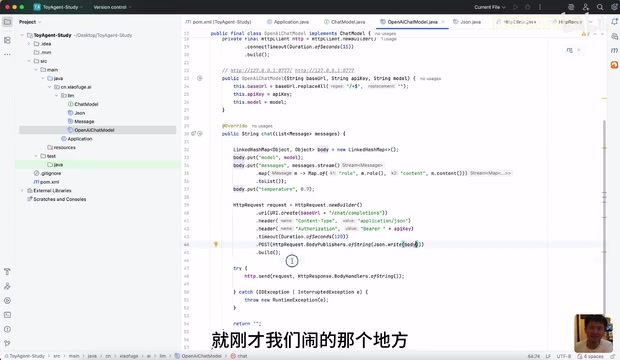The height and width of the screenshot is (360, 620).
Task: Open the Git tool window icon
Action: coord(7,343)
